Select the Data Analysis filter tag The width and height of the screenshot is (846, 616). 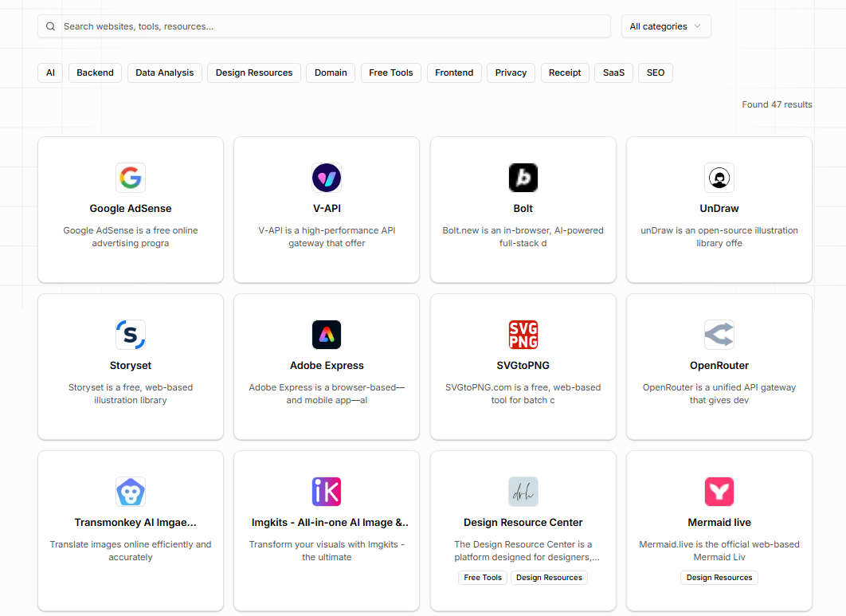click(x=165, y=73)
